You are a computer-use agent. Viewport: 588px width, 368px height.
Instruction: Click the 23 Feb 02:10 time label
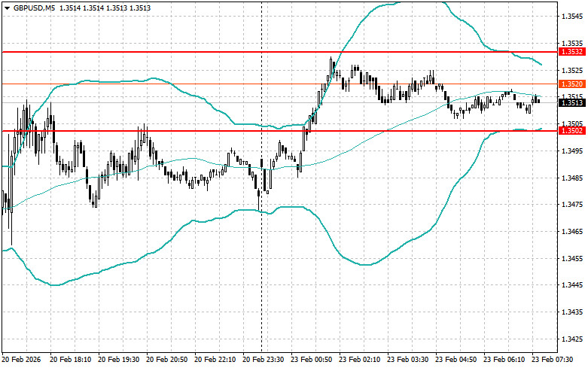[360, 360]
